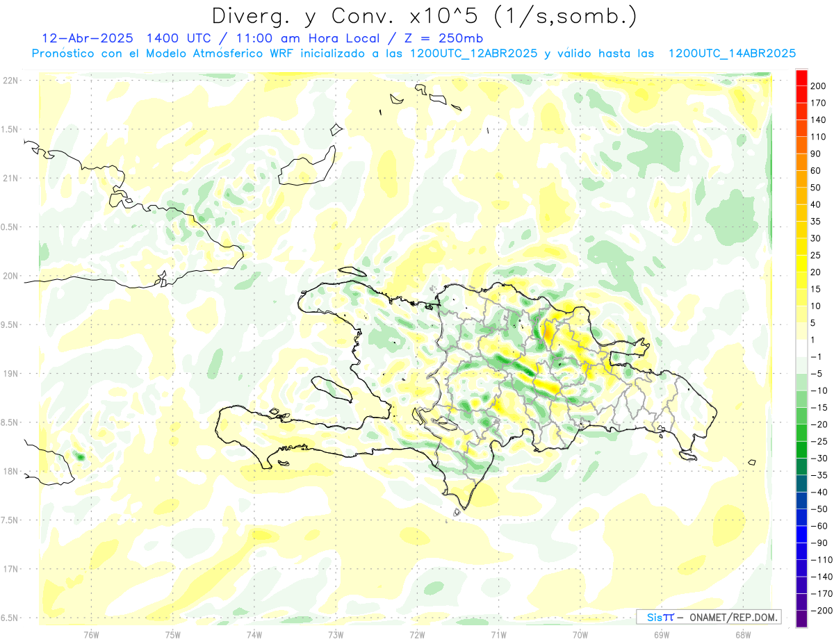
Task: Click the 8.5N latitude label
Action: click(9, 422)
